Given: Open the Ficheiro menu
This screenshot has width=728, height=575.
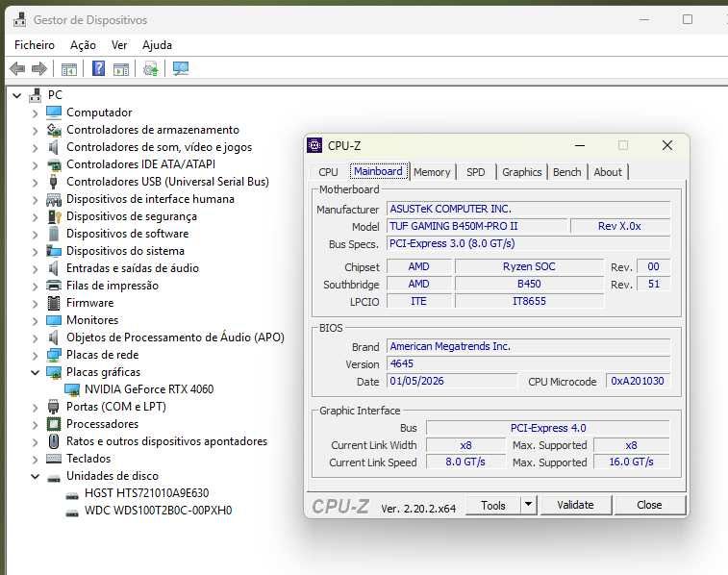Looking at the screenshot, I should click(35, 45).
